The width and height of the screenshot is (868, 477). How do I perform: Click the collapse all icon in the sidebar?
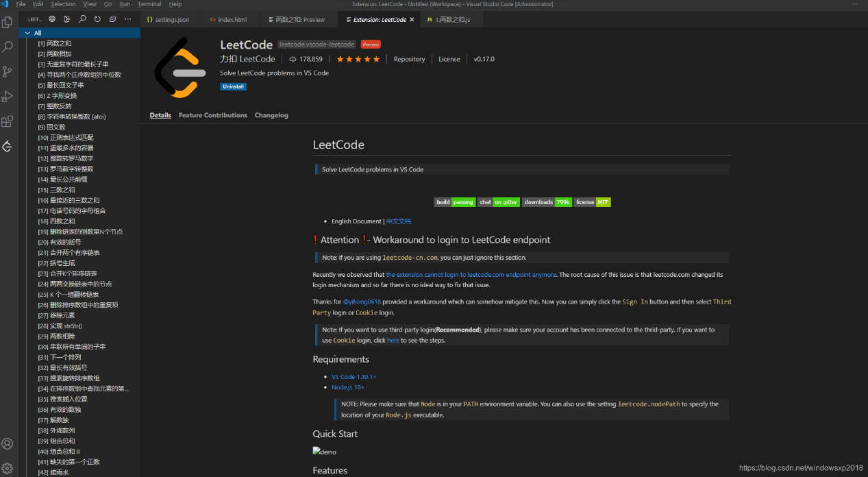point(112,19)
